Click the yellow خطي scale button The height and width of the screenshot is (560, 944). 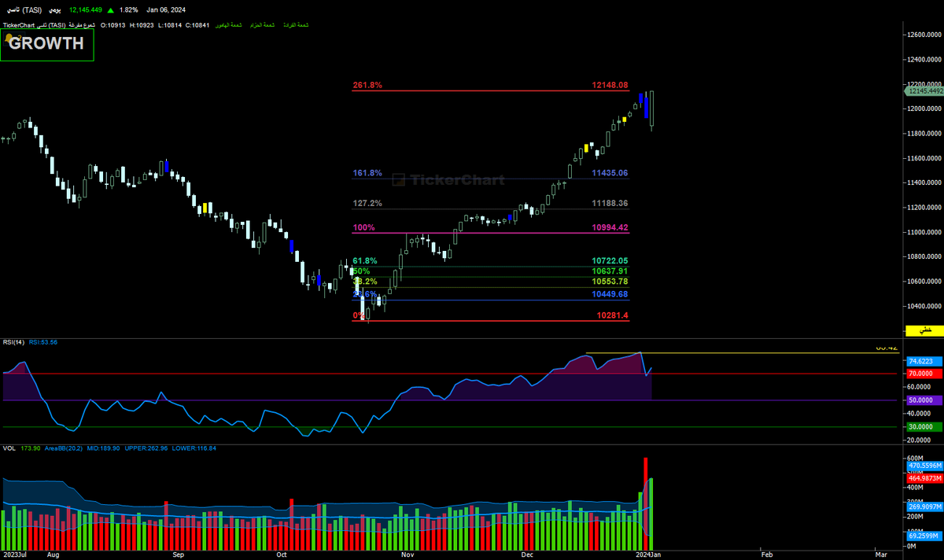tap(926, 330)
